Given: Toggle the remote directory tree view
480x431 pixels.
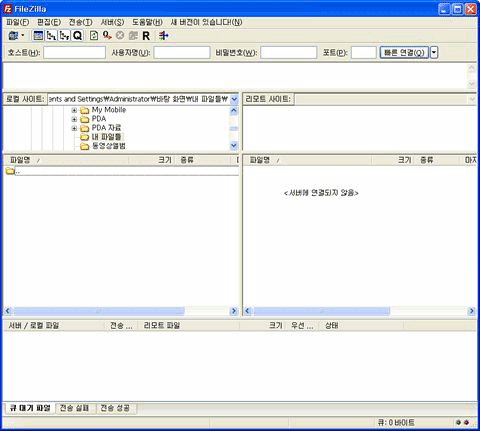Looking at the screenshot, I should pyautogui.click(x=64, y=35).
